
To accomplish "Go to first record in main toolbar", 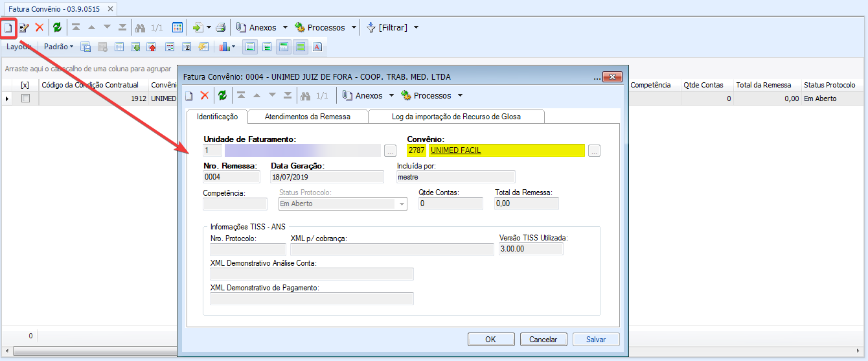I will tap(76, 28).
